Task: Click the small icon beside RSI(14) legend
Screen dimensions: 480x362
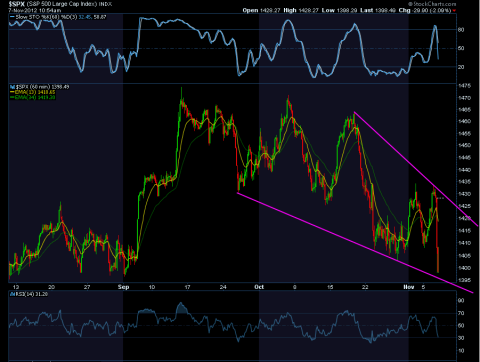Action: point(12,294)
